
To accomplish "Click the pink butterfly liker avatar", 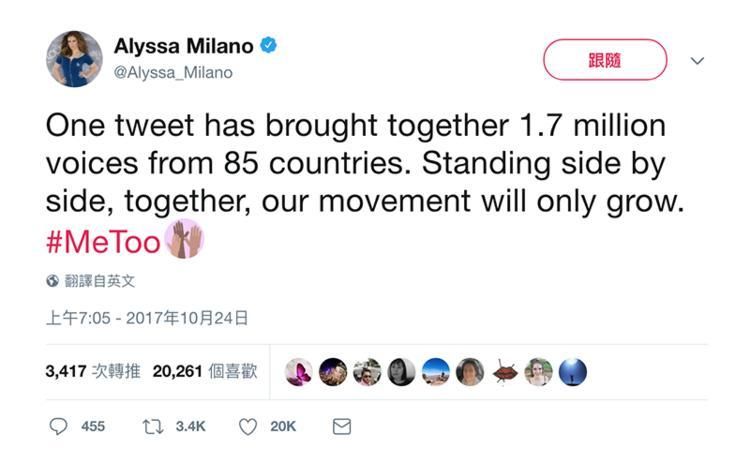I will [x=299, y=372].
